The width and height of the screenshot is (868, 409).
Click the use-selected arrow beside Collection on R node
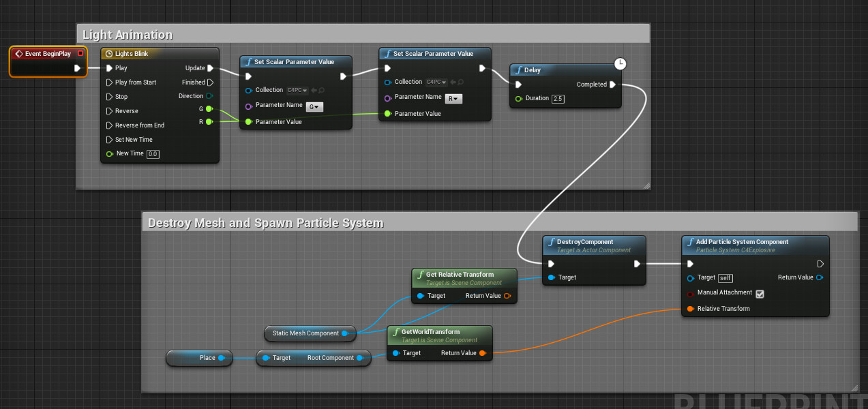coord(453,82)
